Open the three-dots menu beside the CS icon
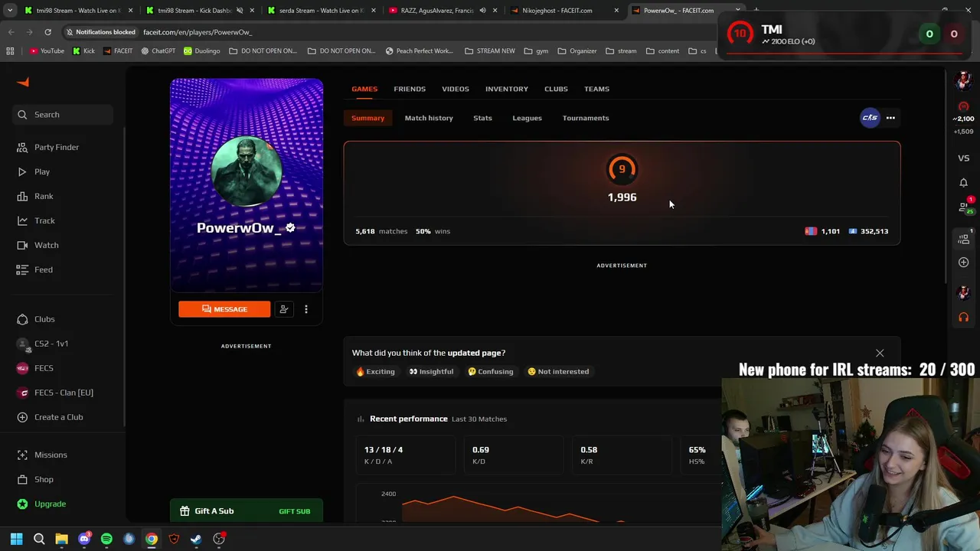980x551 pixels. (x=890, y=118)
